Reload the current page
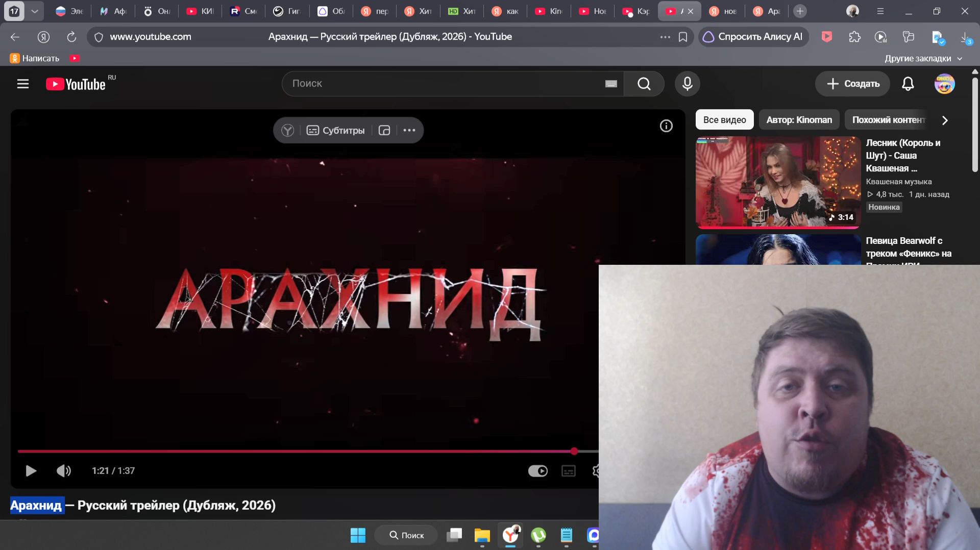Screen dimensions: 980x550 coord(71,37)
